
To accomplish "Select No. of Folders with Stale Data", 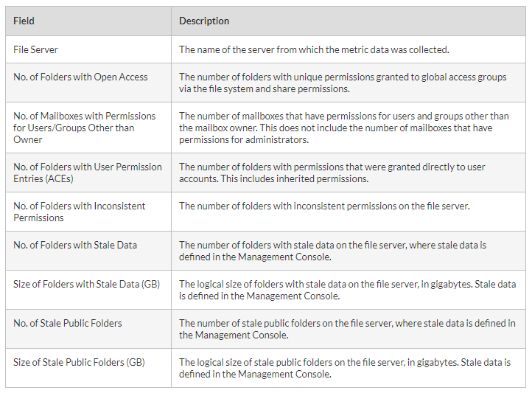I will point(75,245).
